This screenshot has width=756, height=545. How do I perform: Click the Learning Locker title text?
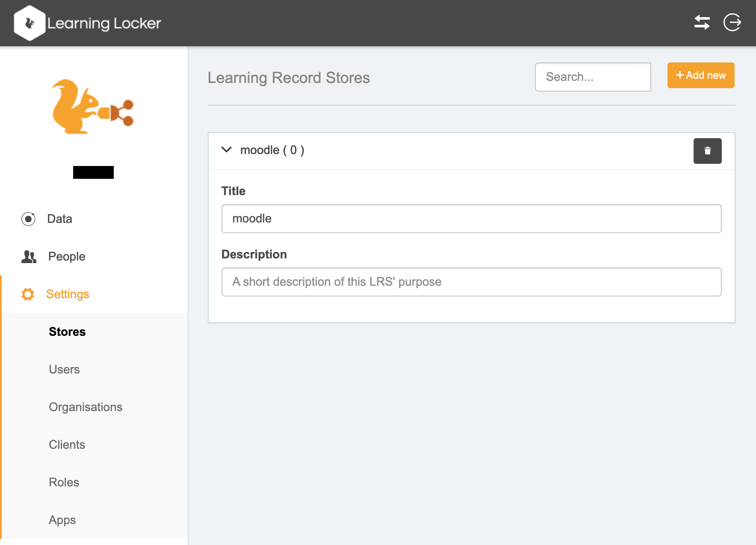click(x=104, y=23)
